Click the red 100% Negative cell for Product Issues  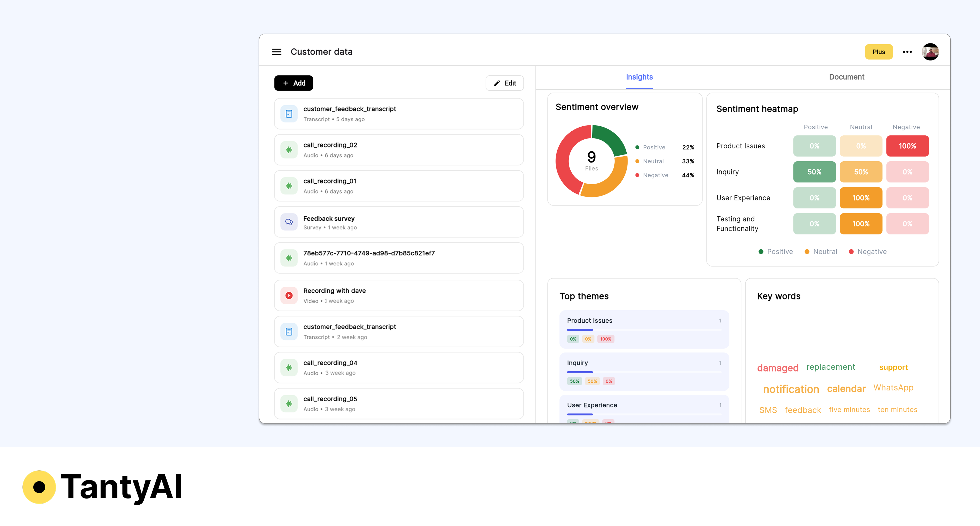(x=907, y=146)
